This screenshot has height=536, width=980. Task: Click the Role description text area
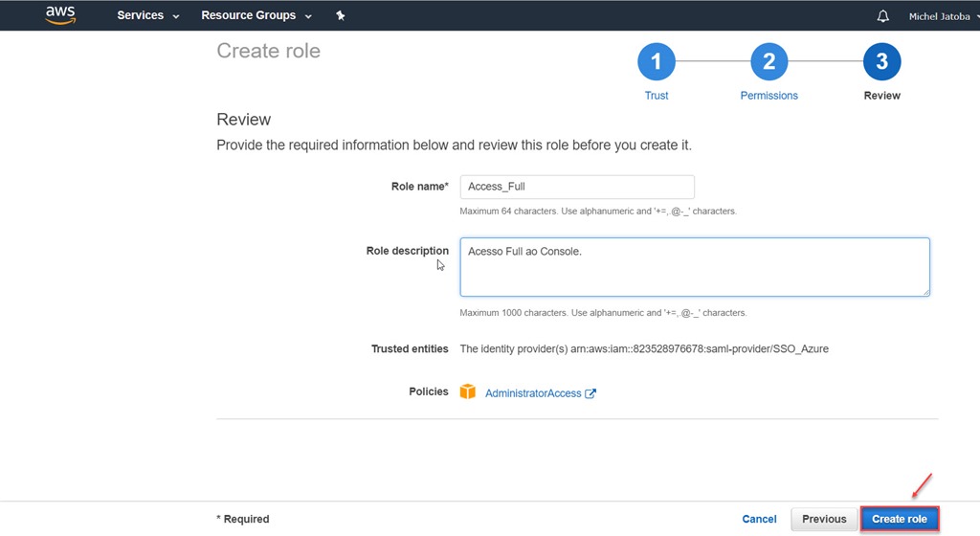[x=695, y=267]
